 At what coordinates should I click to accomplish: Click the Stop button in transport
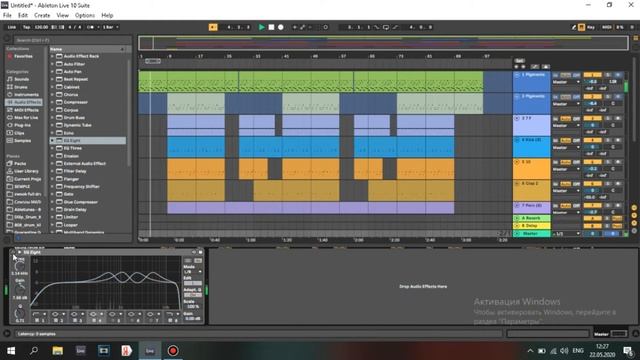[271, 27]
